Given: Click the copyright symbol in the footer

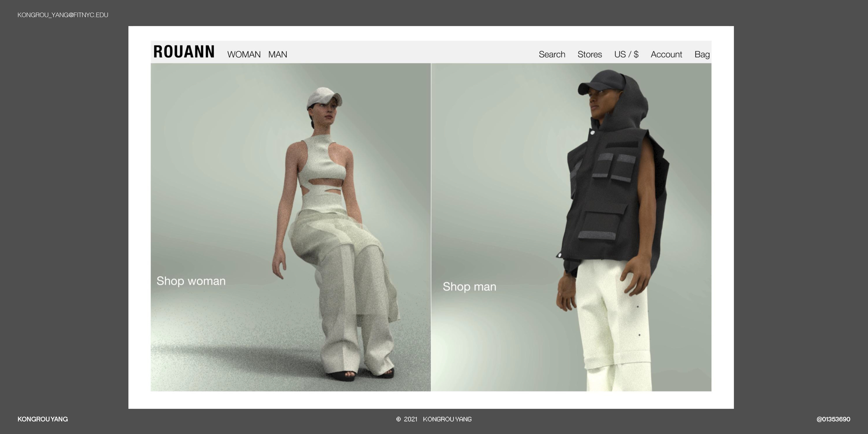Looking at the screenshot, I should point(398,419).
